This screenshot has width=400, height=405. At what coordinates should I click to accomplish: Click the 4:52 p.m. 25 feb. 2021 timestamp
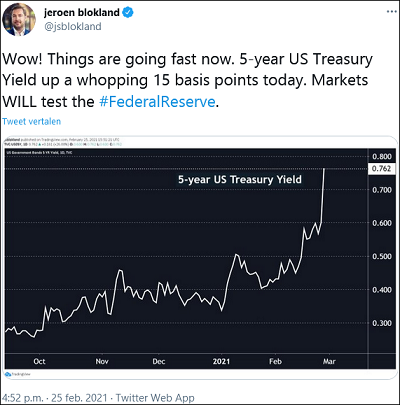55,398
